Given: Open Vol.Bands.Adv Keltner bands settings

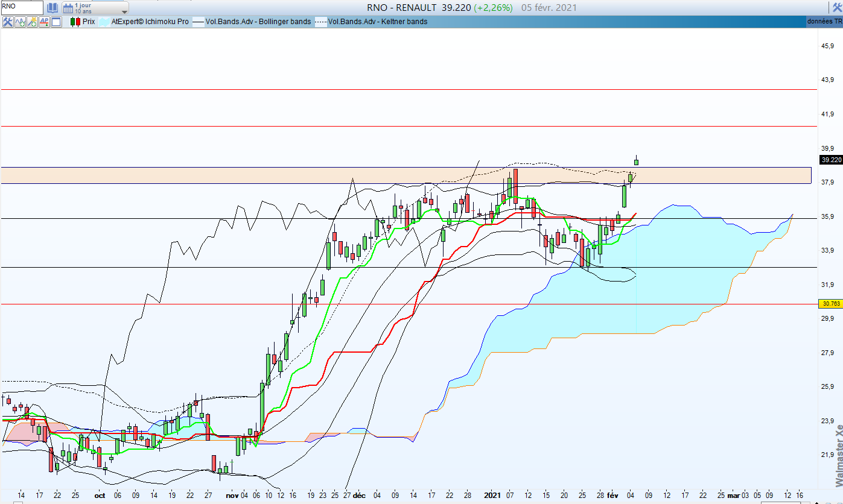Looking at the screenshot, I should coord(378,22).
